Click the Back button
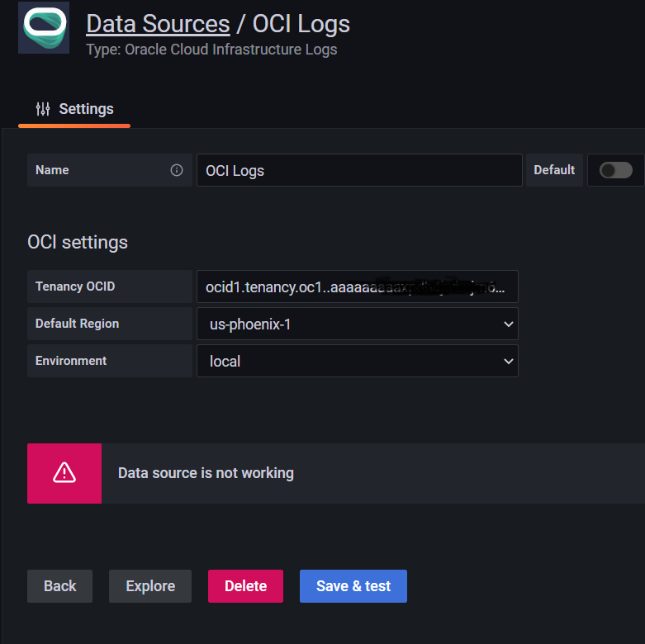The width and height of the screenshot is (645, 644). pyautogui.click(x=59, y=586)
